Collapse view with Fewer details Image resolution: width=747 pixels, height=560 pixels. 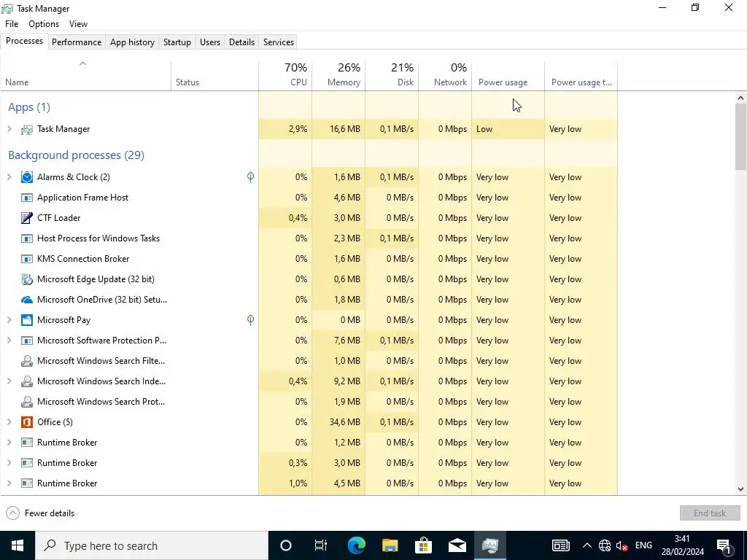41,513
